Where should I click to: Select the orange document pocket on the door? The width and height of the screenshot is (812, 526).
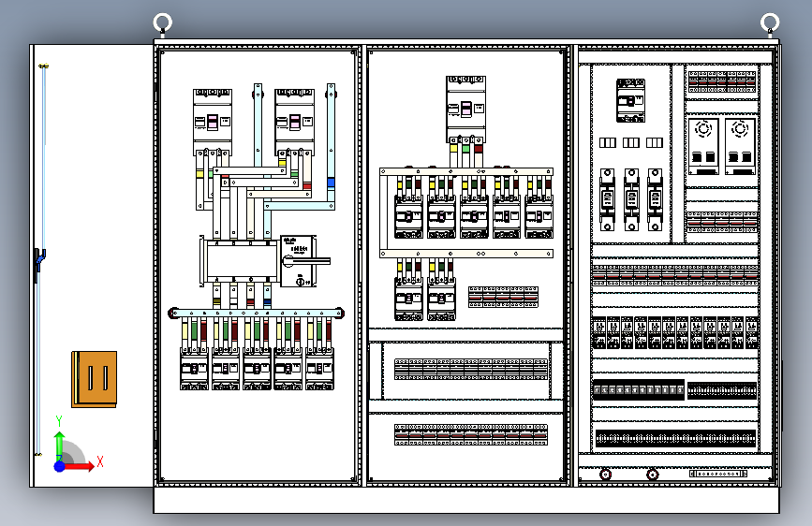pos(95,379)
